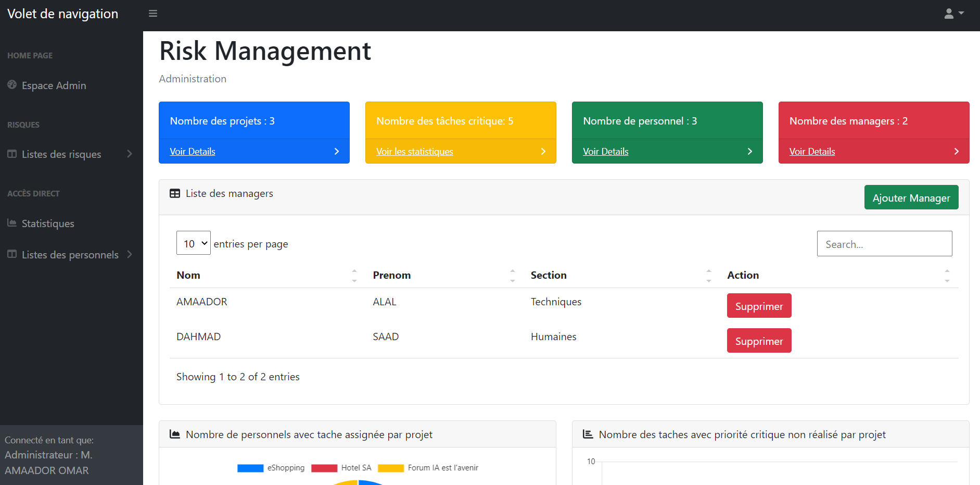Select the Espace Admin dashboard icon
The image size is (980, 485).
pos(11,85)
